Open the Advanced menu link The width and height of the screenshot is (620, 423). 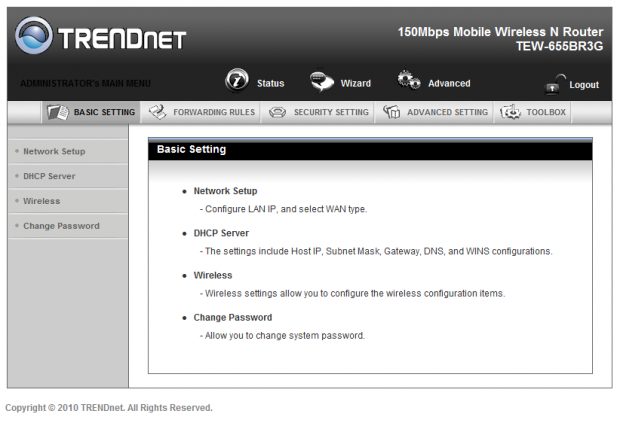449,83
